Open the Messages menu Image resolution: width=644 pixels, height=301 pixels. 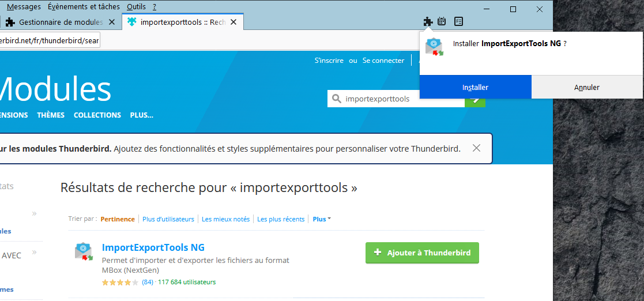point(24,6)
